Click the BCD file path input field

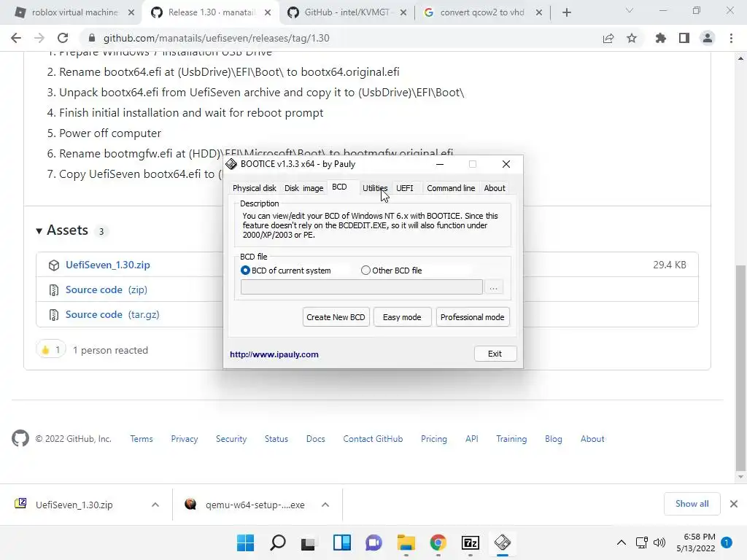point(362,287)
